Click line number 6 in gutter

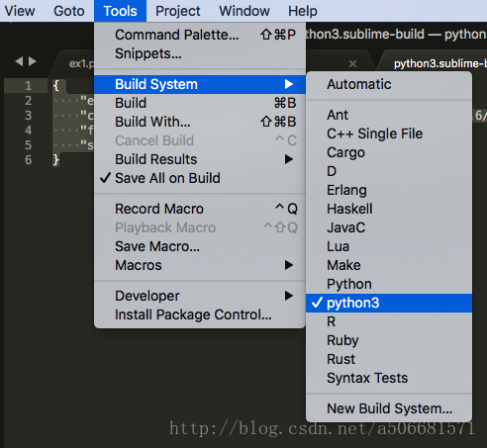(29, 160)
